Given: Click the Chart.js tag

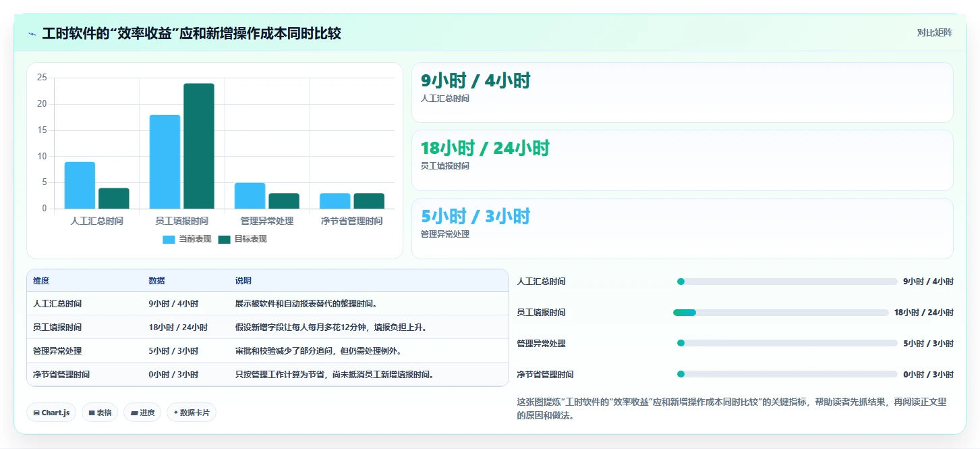Looking at the screenshot, I should point(51,413).
